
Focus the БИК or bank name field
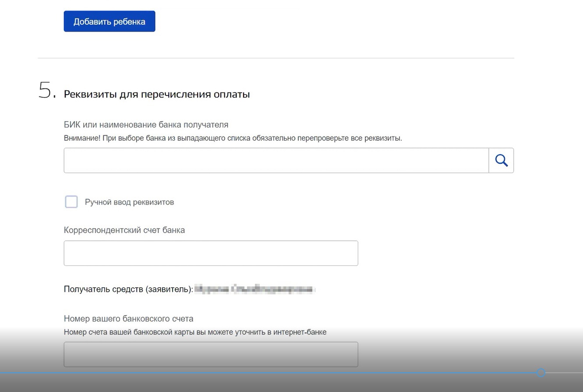(x=276, y=160)
